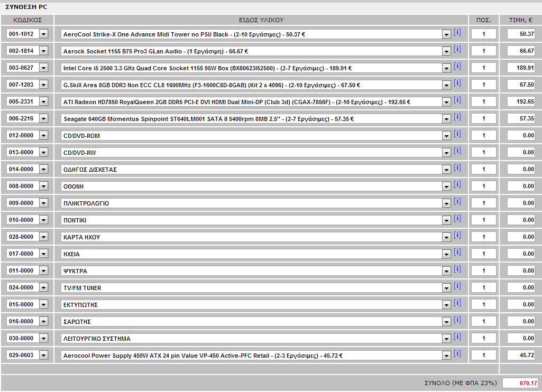Select quantity field for G.Skill Ares row
The height and width of the screenshot is (392, 542).
(x=484, y=85)
